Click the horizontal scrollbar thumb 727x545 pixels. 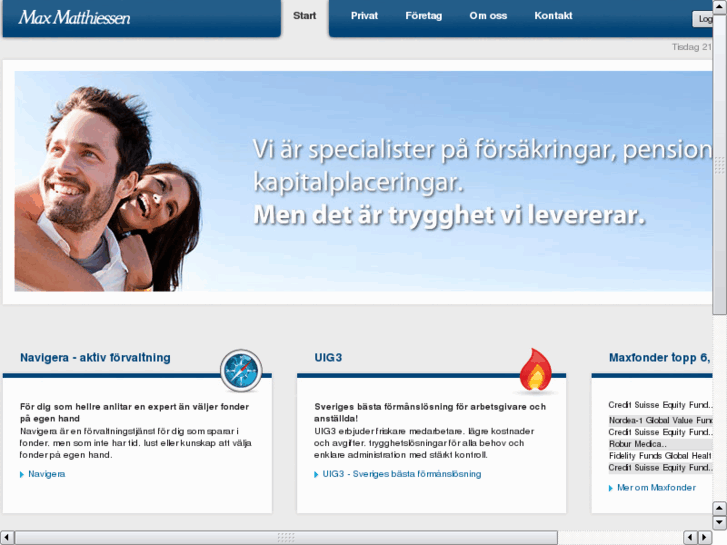tap(286, 538)
